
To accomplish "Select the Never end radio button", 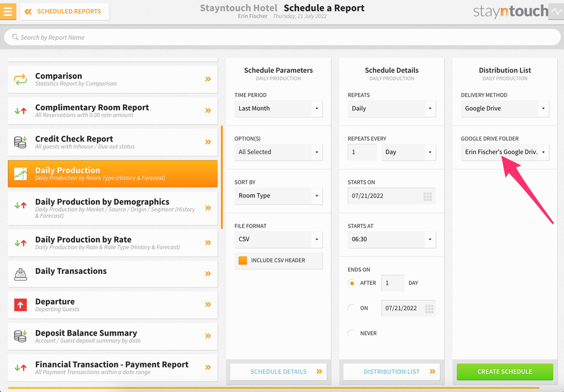I will (352, 333).
